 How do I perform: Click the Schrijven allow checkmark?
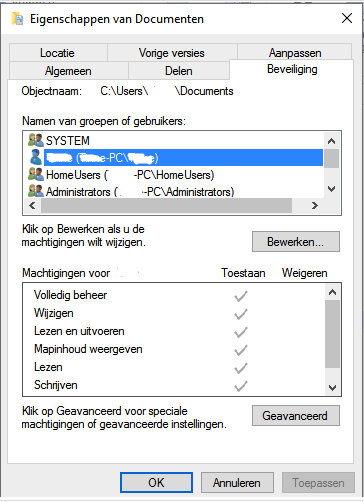(x=240, y=386)
